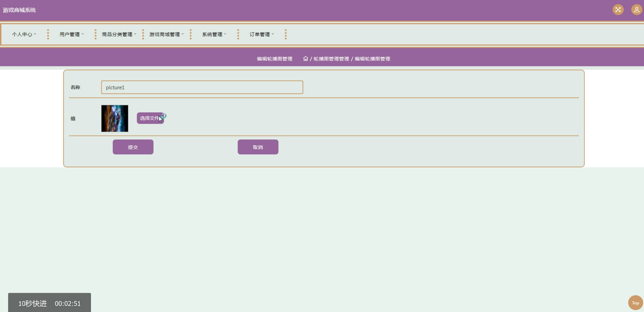Image resolution: width=644 pixels, height=312 pixels.
Task: Expand the 个人中心 dropdown menu
Action: click(24, 34)
